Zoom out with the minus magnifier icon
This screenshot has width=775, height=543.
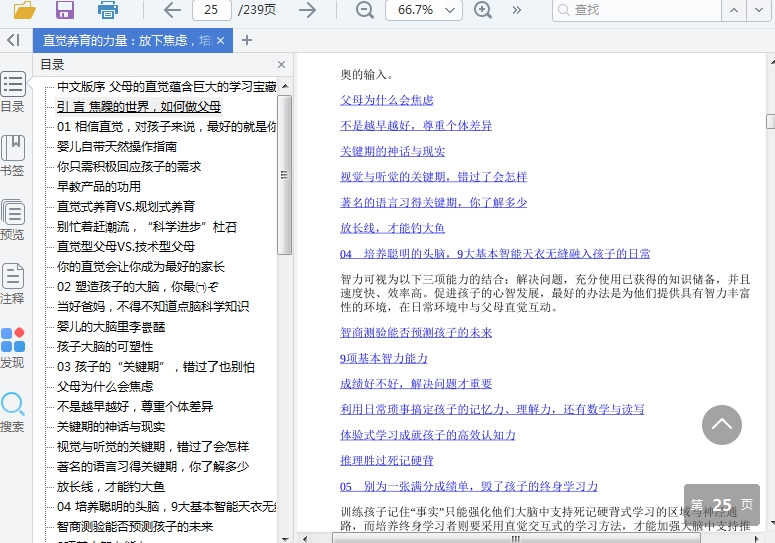click(365, 9)
